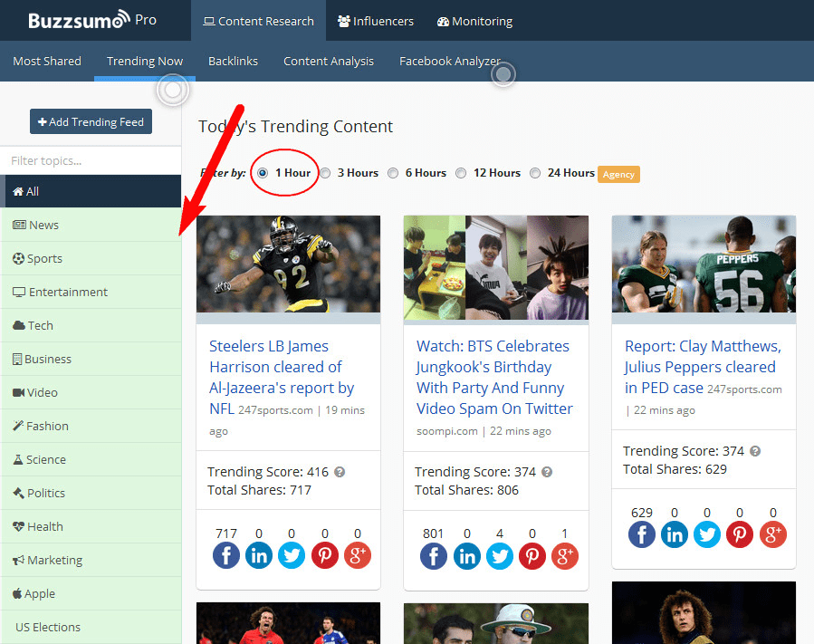Click the LinkedIn icon under Steelers article

(x=259, y=555)
